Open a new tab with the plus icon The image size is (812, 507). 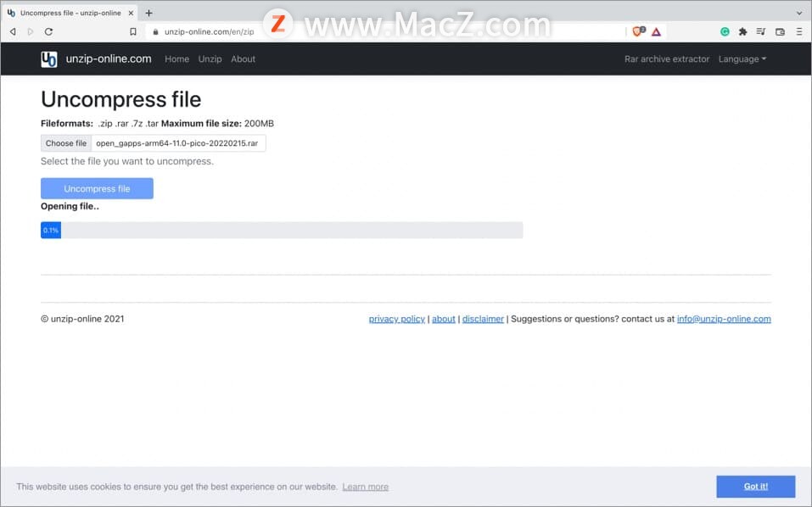click(x=149, y=13)
